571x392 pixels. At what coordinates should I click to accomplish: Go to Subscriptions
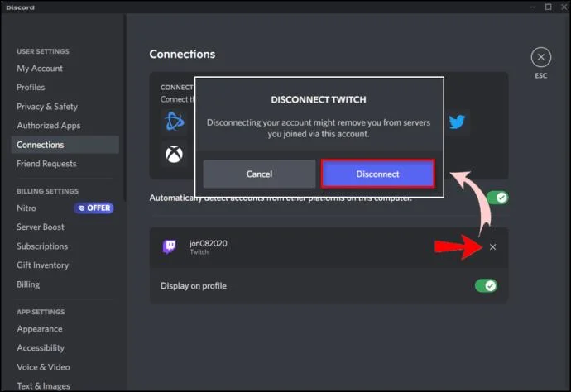pos(42,246)
